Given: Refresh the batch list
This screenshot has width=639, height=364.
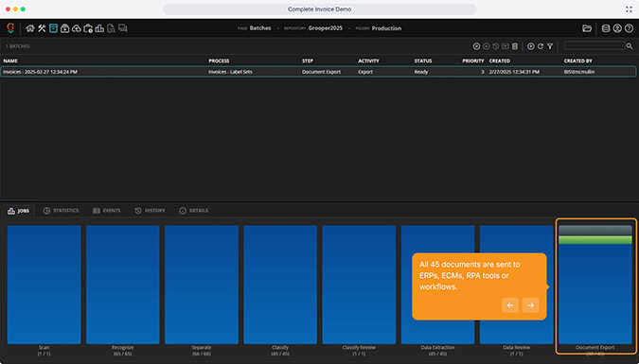Looking at the screenshot, I should 541,46.
